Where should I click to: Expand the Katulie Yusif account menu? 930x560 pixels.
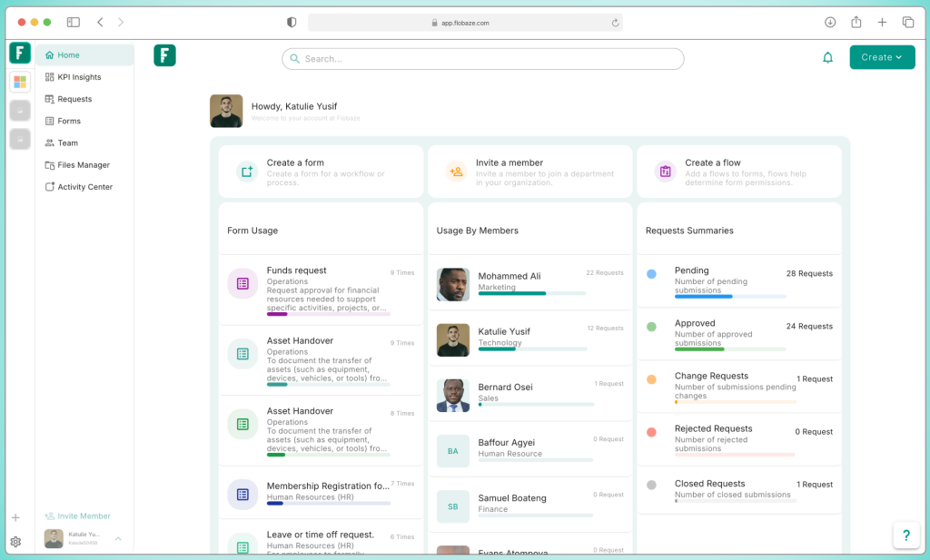(118, 538)
